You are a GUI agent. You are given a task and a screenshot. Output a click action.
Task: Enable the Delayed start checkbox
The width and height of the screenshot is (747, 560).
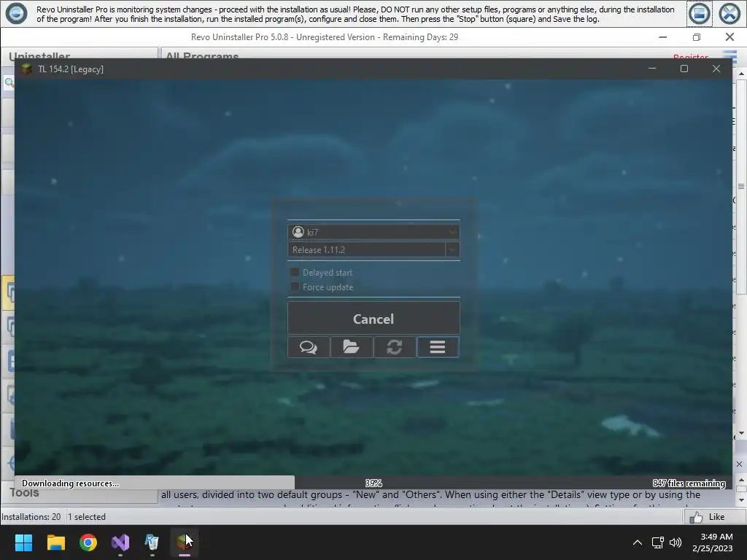click(x=295, y=273)
